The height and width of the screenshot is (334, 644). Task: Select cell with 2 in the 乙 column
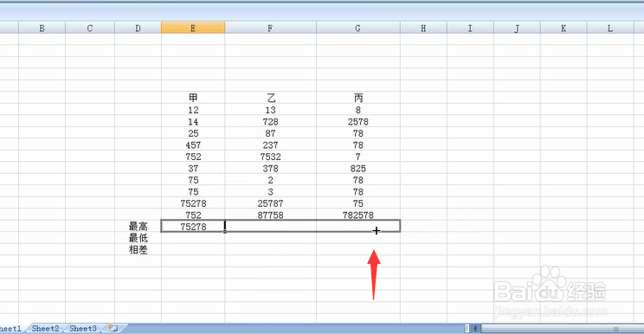271,180
